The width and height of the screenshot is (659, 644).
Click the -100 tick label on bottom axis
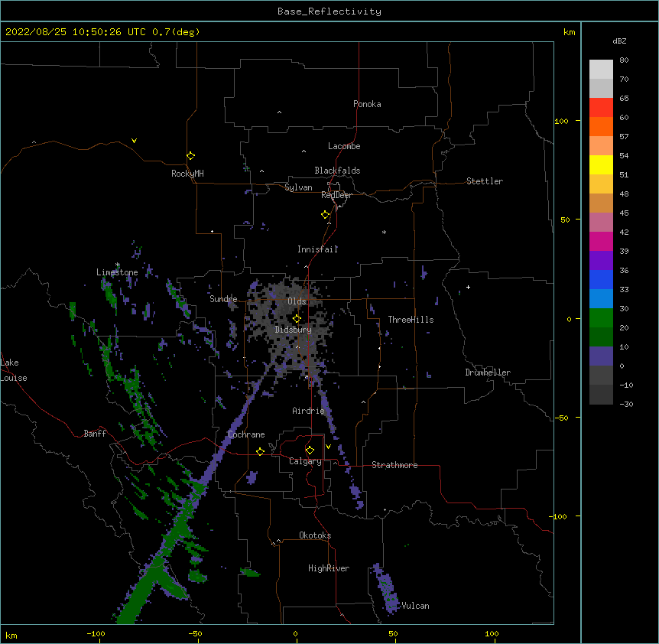coord(96,633)
